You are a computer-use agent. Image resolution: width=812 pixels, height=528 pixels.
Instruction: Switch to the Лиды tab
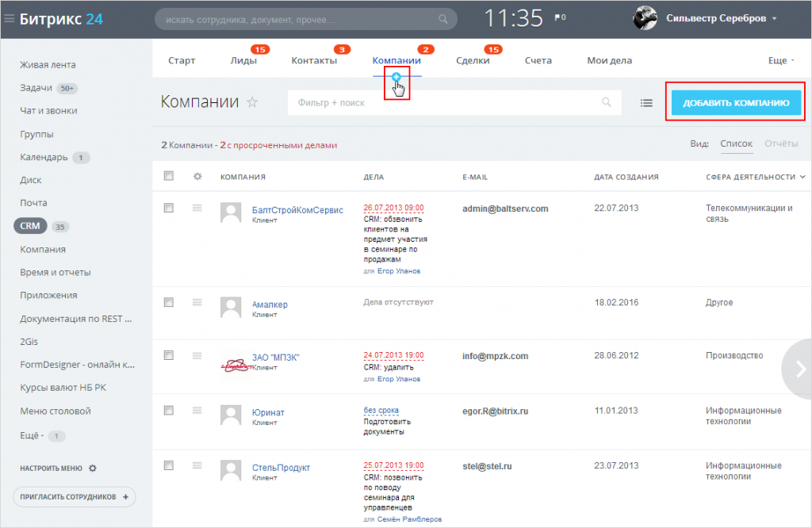coord(243,60)
